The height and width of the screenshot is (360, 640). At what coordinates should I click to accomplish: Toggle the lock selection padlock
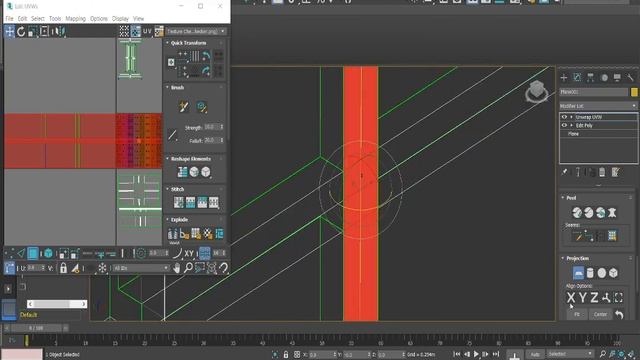pos(63,268)
